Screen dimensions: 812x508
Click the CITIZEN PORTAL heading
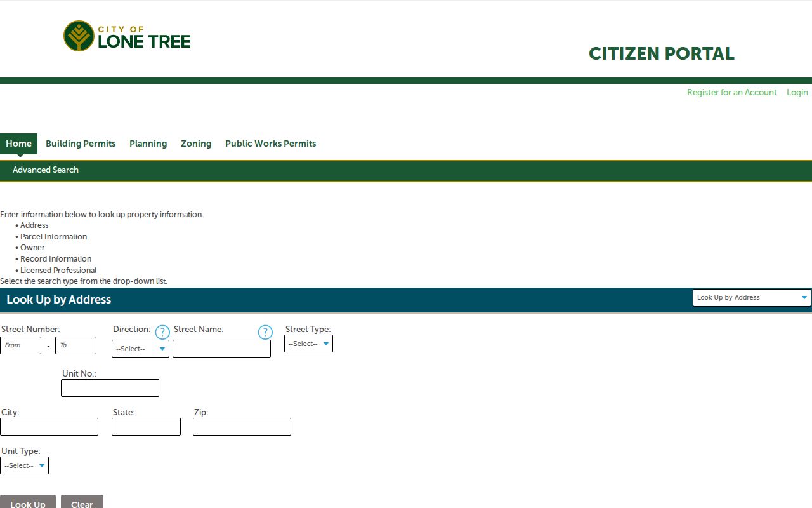coord(662,54)
